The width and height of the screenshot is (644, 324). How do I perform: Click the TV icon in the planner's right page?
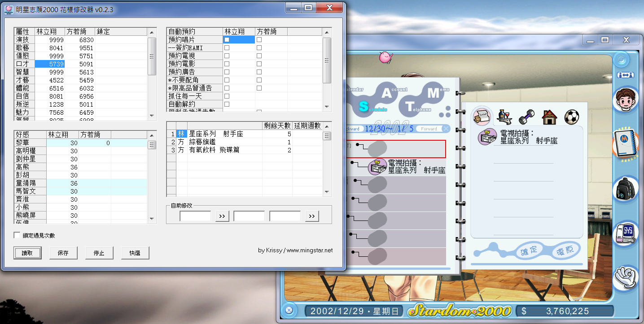tap(487, 136)
